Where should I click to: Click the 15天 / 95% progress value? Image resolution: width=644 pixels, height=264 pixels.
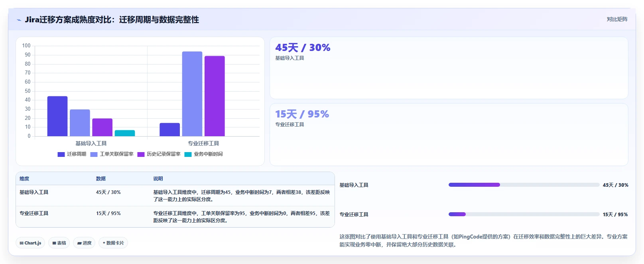point(615,215)
